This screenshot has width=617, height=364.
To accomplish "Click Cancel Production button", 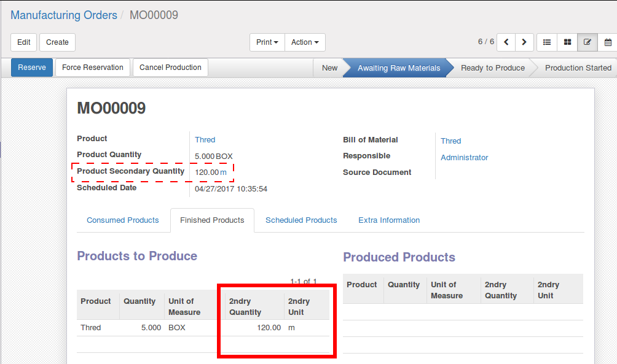I will point(170,68).
